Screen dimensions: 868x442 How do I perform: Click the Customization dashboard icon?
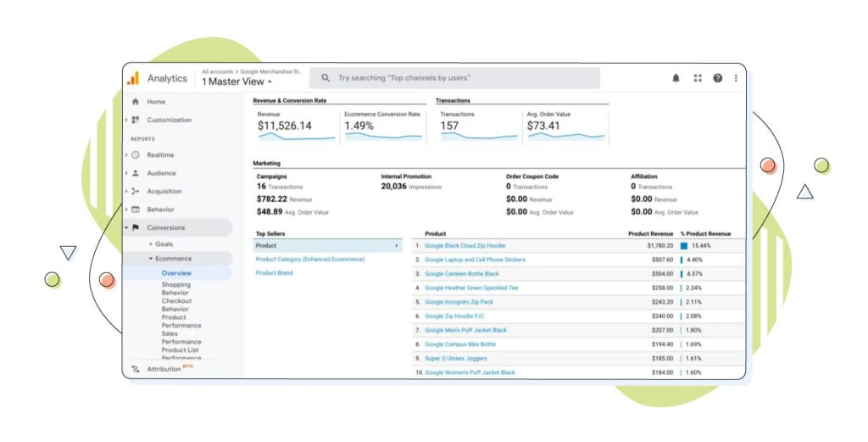pyautogui.click(x=136, y=120)
